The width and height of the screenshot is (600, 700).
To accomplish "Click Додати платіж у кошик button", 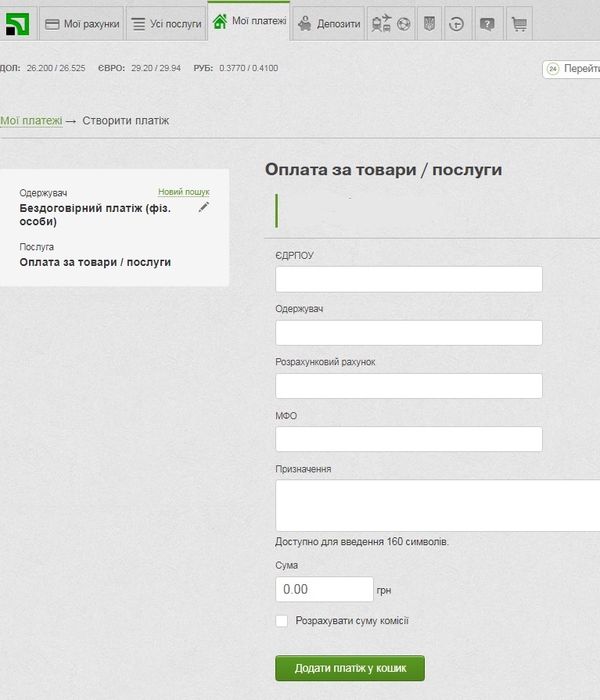I will pyautogui.click(x=350, y=668).
